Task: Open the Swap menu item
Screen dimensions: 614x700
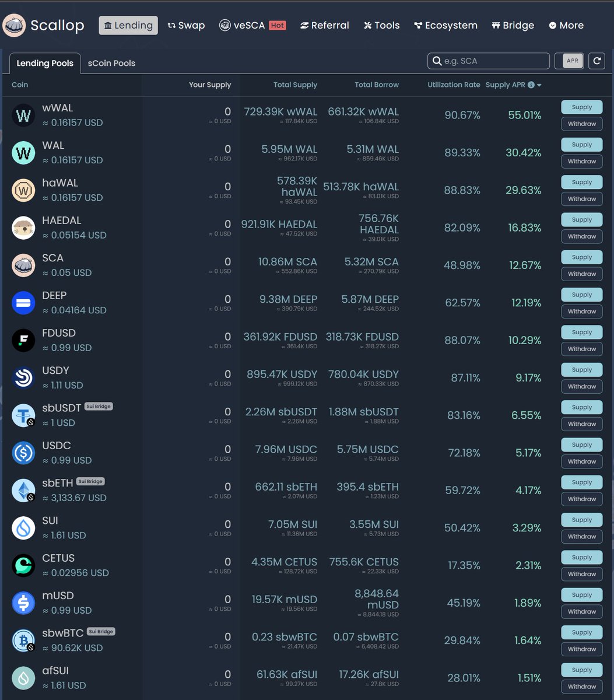Action: coord(186,26)
